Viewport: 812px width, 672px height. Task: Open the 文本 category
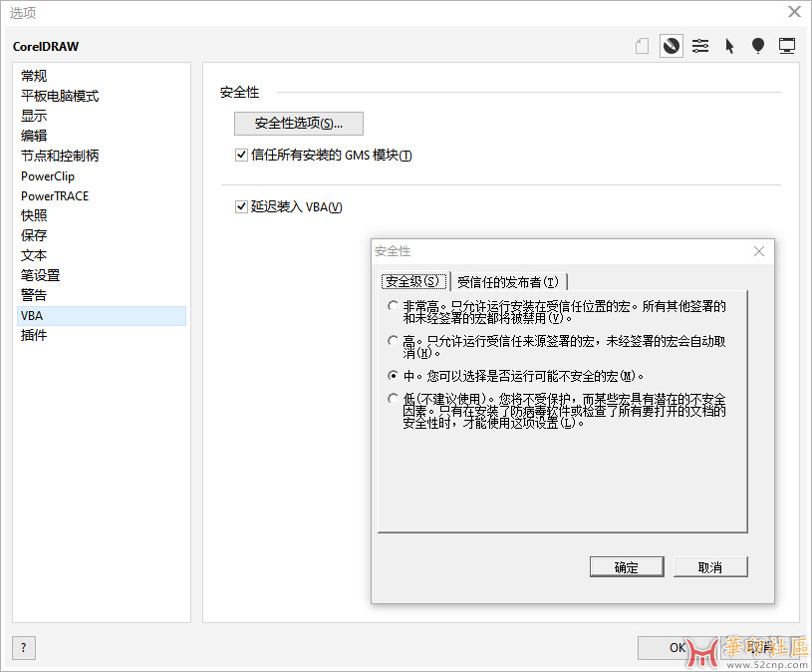pyautogui.click(x=102, y=255)
